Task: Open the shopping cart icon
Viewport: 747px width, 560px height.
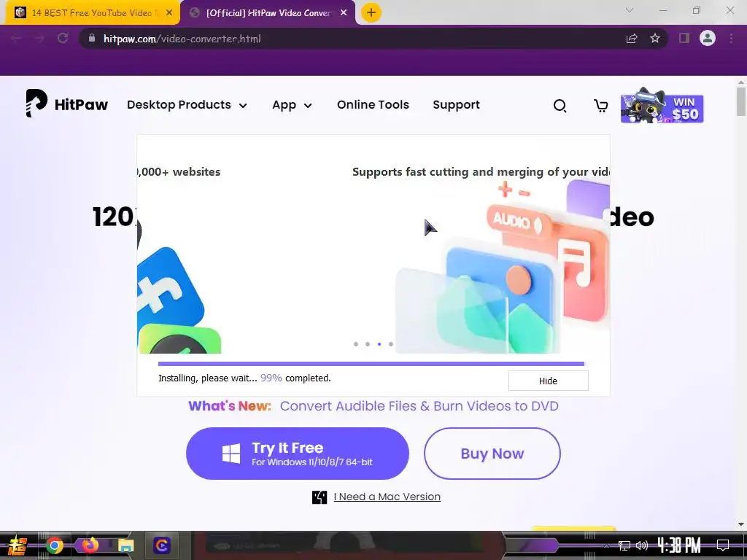Action: [x=601, y=105]
